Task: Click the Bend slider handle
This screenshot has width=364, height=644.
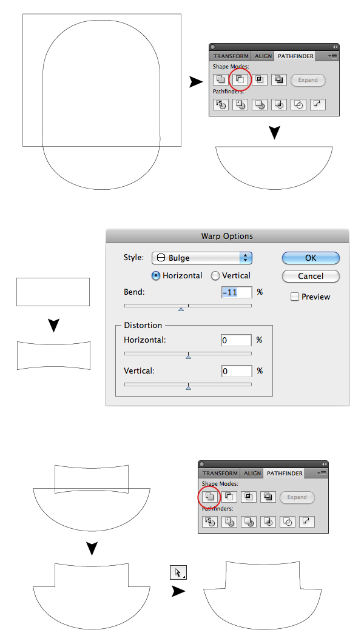Action: (181, 309)
